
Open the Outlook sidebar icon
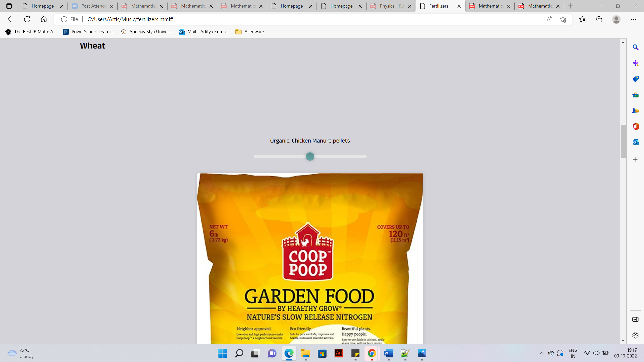point(635,142)
